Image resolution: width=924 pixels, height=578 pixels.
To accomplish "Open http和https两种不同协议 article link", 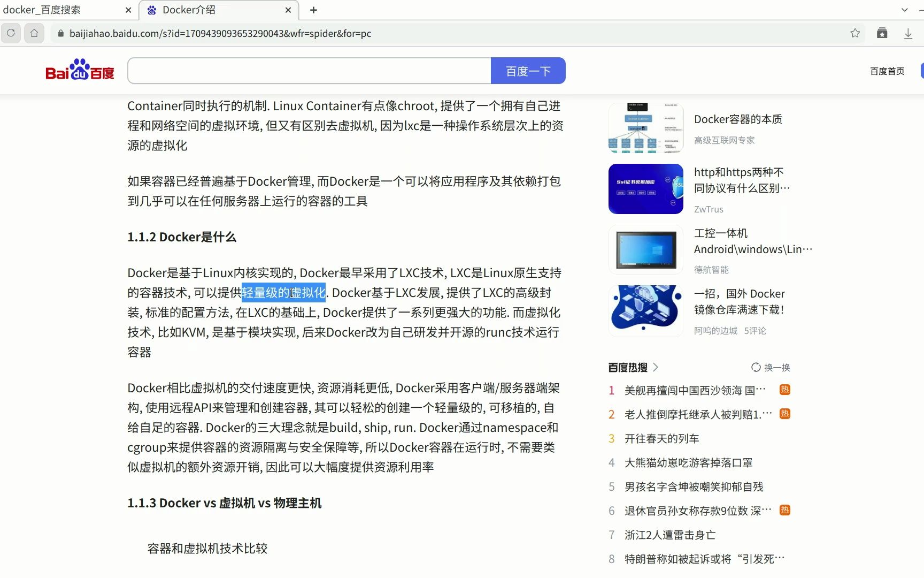I will pos(742,180).
